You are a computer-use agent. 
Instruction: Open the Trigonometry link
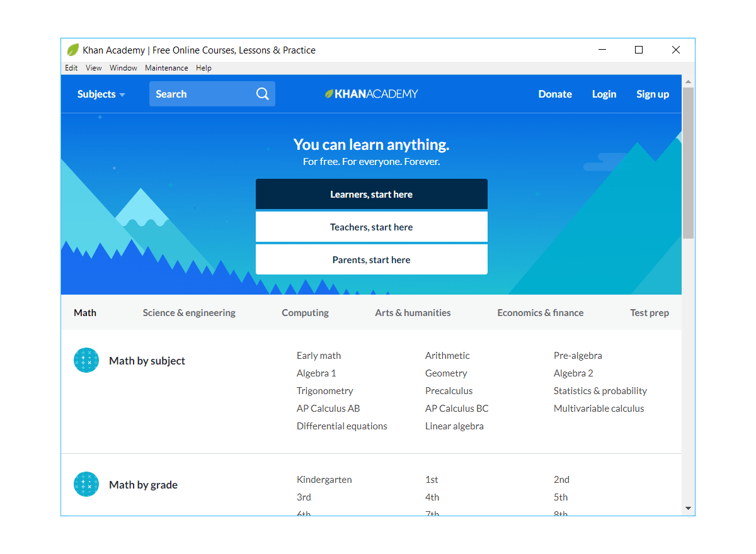[325, 391]
